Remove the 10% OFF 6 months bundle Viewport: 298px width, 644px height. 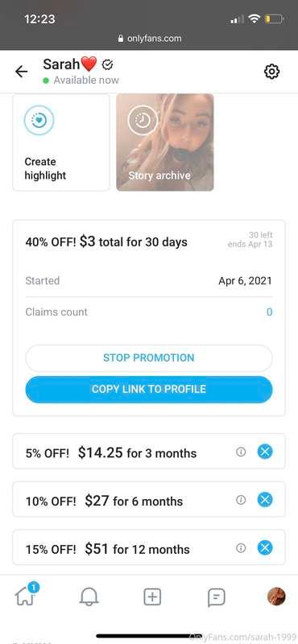tap(265, 500)
